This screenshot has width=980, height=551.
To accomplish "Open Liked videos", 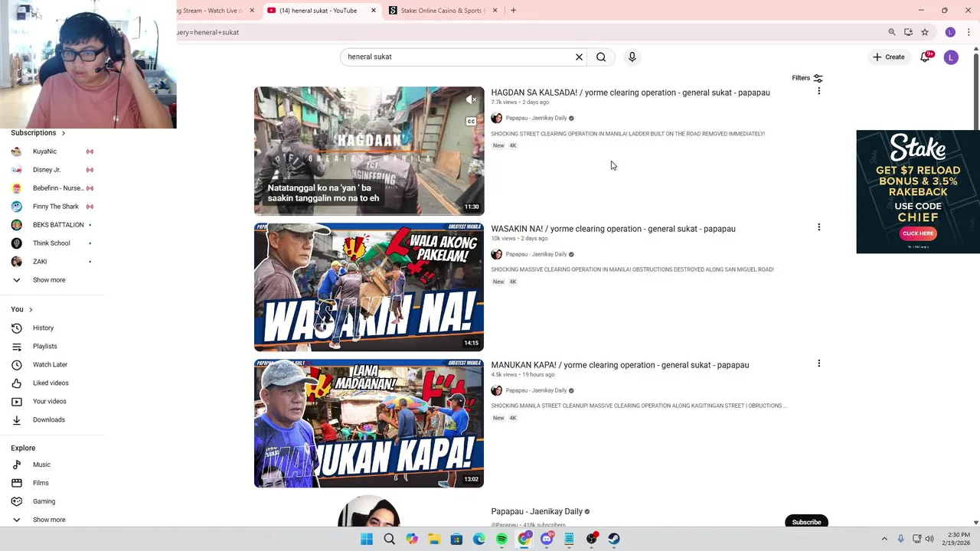I will [x=52, y=383].
